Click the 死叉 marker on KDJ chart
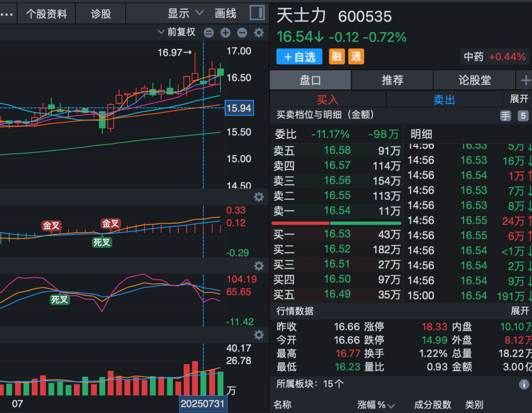This screenshot has width=532, height=413. click(59, 299)
